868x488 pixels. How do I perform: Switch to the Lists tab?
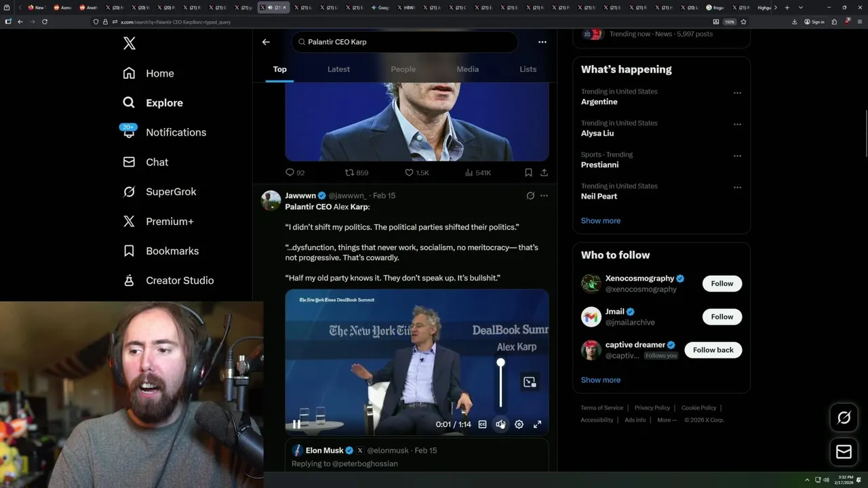(528, 69)
